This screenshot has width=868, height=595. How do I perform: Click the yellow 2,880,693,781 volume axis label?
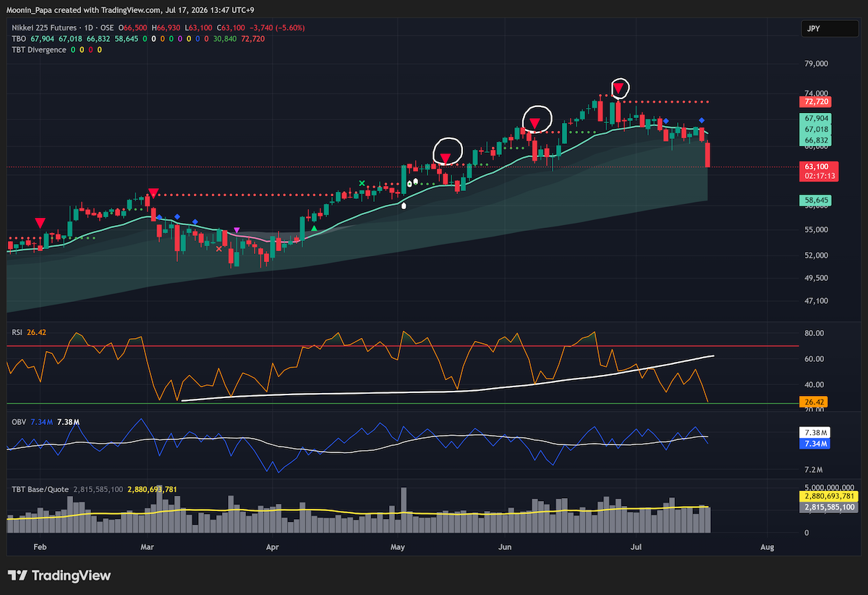830,497
